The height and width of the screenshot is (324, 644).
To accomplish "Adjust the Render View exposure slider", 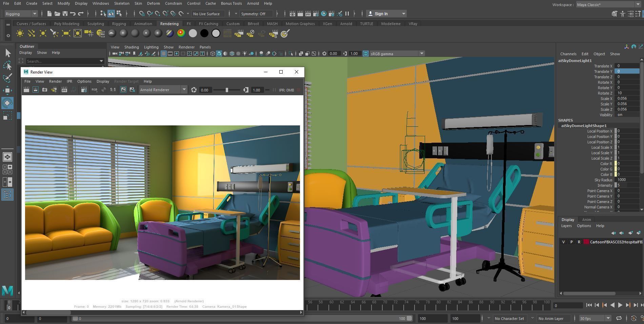I will pos(227,90).
